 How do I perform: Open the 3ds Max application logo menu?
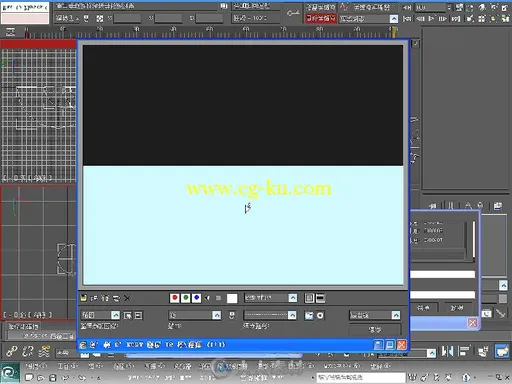pos(10,373)
